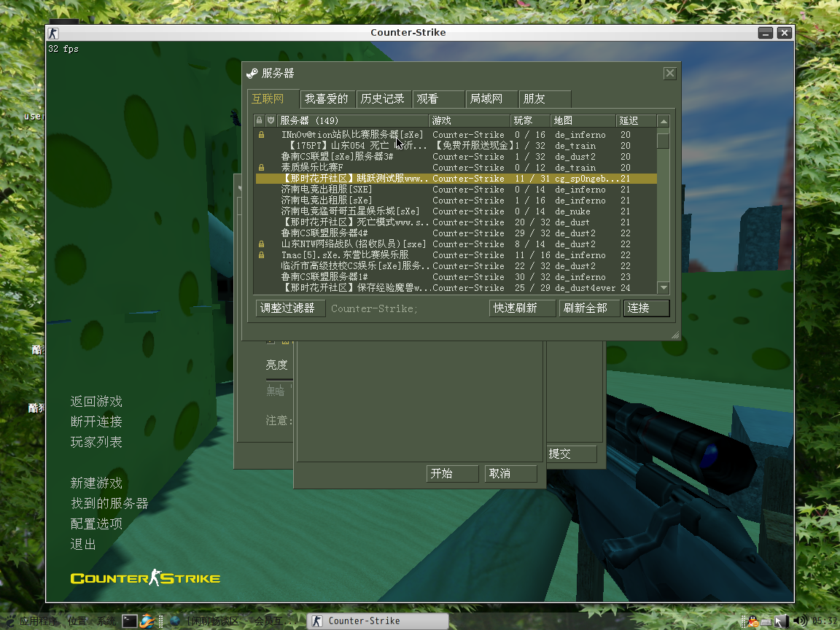Click the globe icon of the 闲聊畅谈区 taskbar window
Screen dimensions: 840x630
[175, 621]
